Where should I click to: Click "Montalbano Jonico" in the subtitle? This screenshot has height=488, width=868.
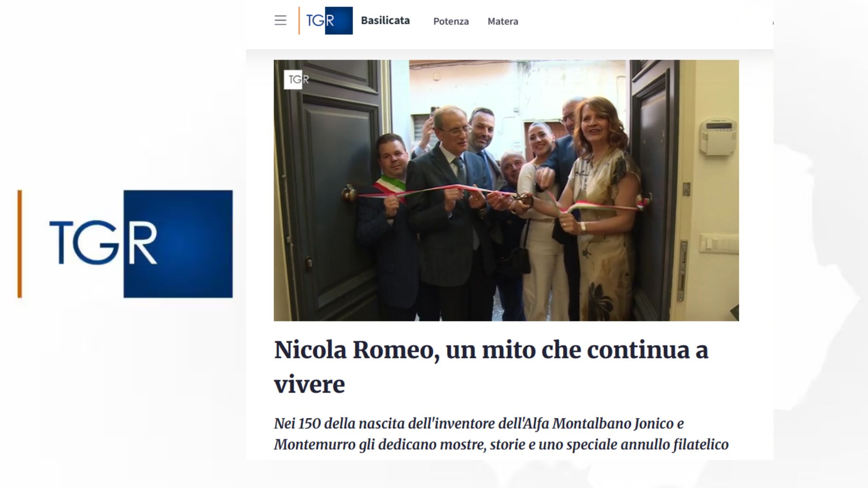[x=613, y=423]
